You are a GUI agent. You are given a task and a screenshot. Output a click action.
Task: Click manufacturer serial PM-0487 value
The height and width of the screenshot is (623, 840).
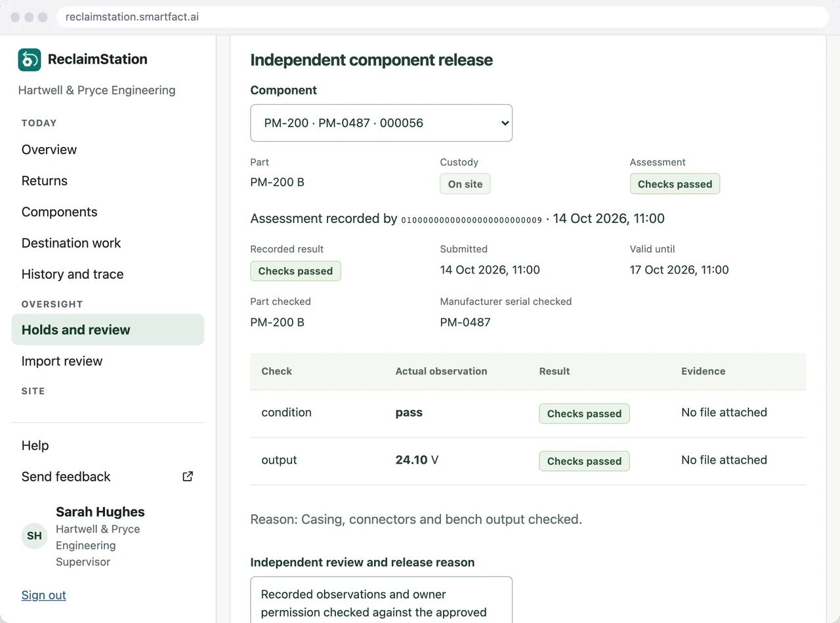[465, 322]
